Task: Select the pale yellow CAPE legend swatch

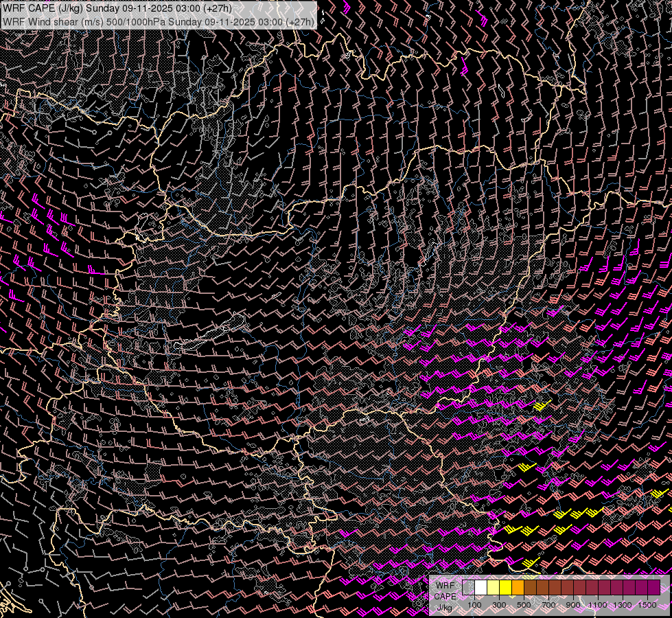Action: (494, 588)
